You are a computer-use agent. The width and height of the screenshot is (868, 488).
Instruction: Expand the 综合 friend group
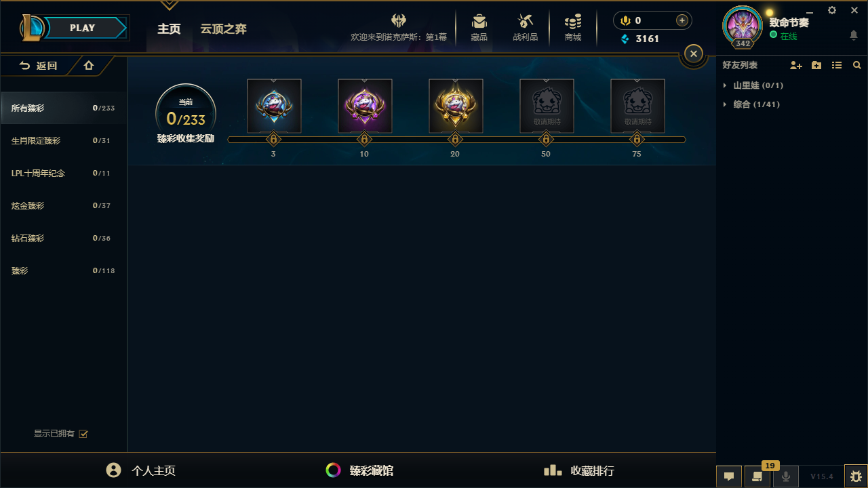(751, 104)
